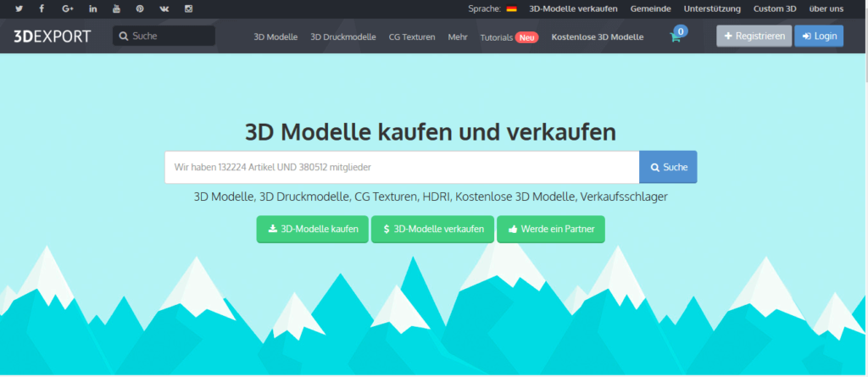Open the Google Plus social icon
Screen dimensions: 868x377
(x=68, y=8)
